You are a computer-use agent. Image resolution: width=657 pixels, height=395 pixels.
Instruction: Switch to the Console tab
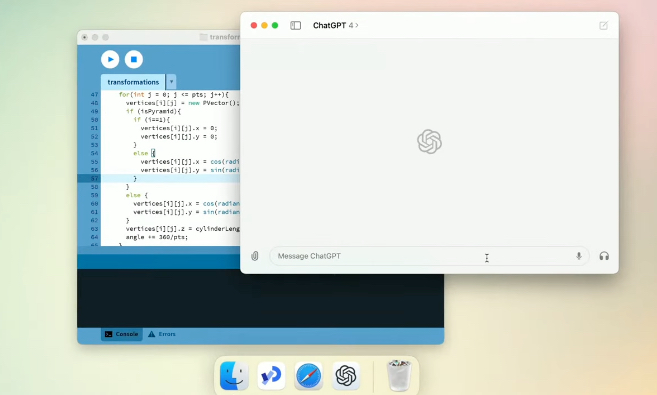point(122,334)
